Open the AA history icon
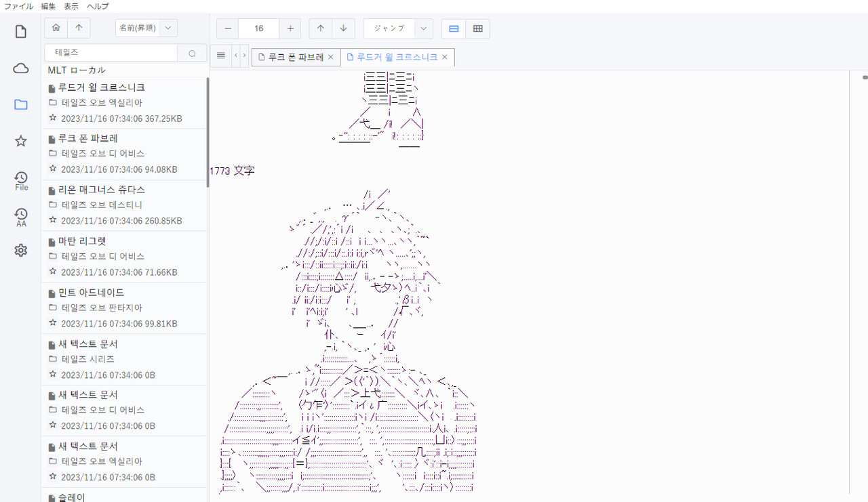The width and height of the screenshot is (868, 502). [21, 217]
